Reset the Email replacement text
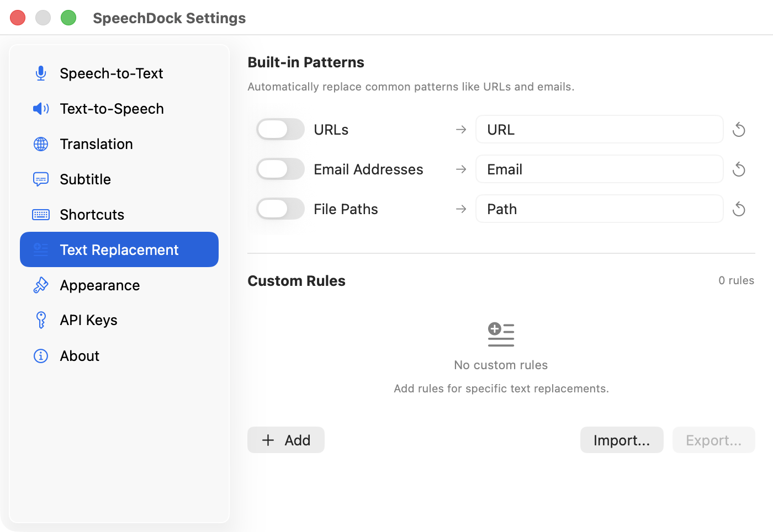Screen dimensions: 773x532 point(739,169)
